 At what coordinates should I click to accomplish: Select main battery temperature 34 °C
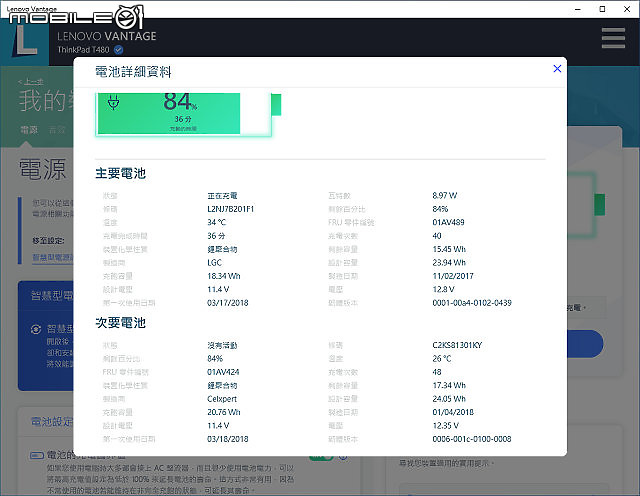216,222
